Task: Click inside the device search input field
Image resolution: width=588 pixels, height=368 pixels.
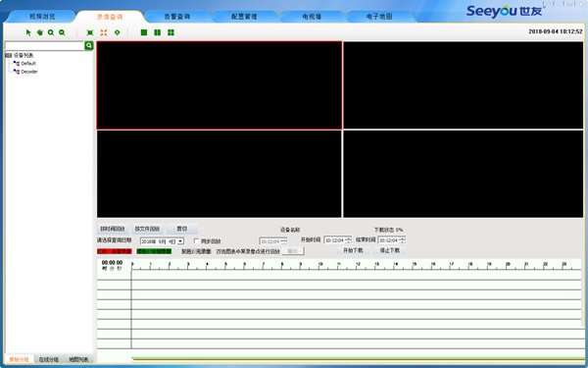Action: (x=45, y=46)
